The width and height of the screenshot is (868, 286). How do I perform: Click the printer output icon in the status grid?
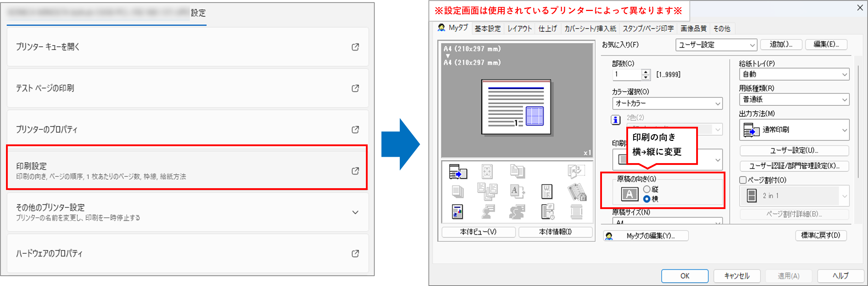pyautogui.click(x=458, y=172)
